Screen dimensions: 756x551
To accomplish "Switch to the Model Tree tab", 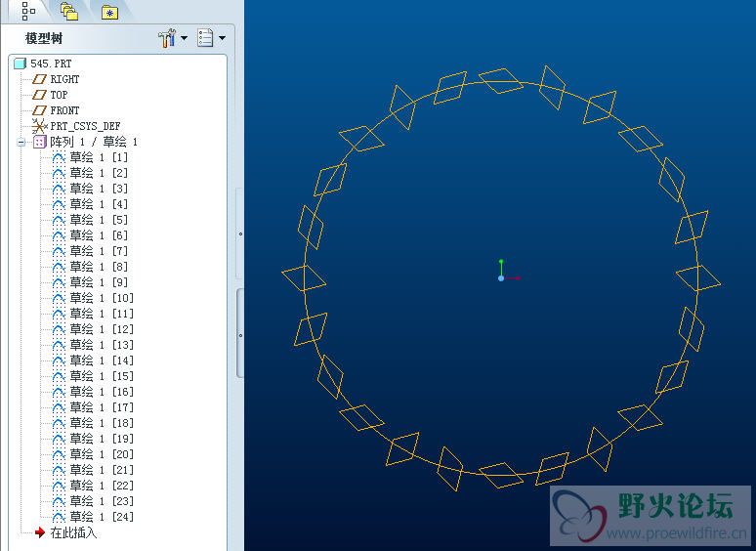I will tap(28, 11).
